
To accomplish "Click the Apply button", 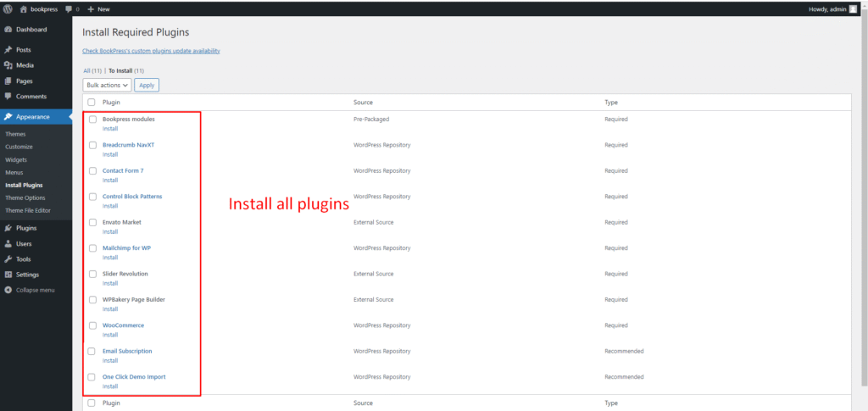I will point(147,86).
